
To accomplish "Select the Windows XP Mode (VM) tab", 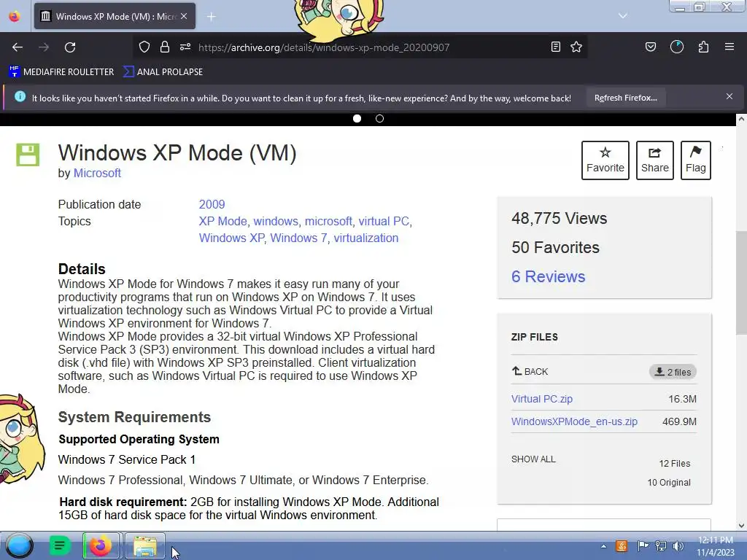I will (115, 16).
